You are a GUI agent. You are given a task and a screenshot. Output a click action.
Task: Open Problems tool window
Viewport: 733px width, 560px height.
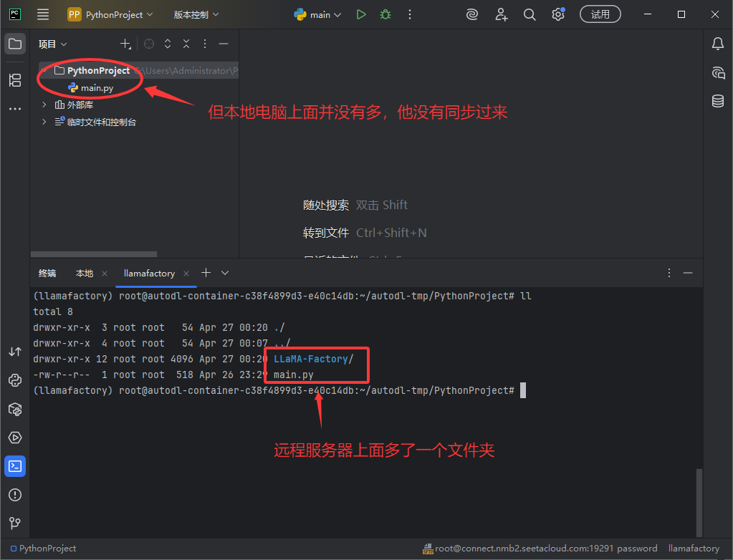point(15,495)
